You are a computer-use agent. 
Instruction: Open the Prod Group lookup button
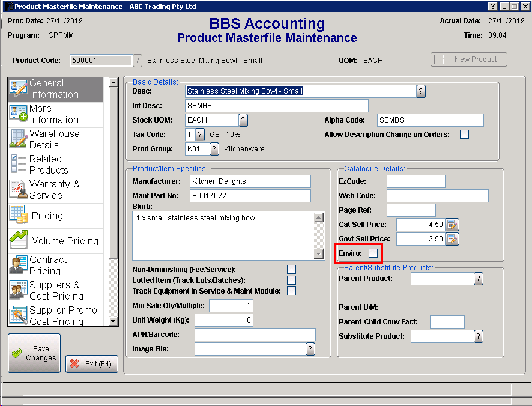pos(214,148)
